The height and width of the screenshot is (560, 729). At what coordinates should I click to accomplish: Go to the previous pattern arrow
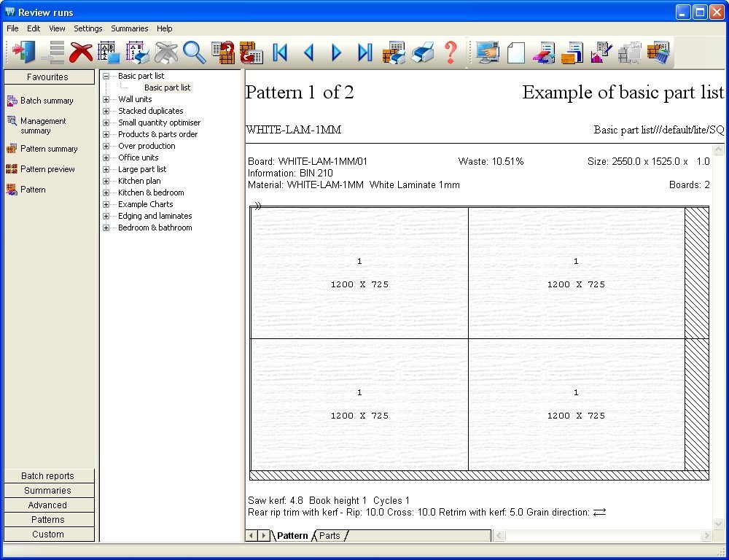coord(308,52)
